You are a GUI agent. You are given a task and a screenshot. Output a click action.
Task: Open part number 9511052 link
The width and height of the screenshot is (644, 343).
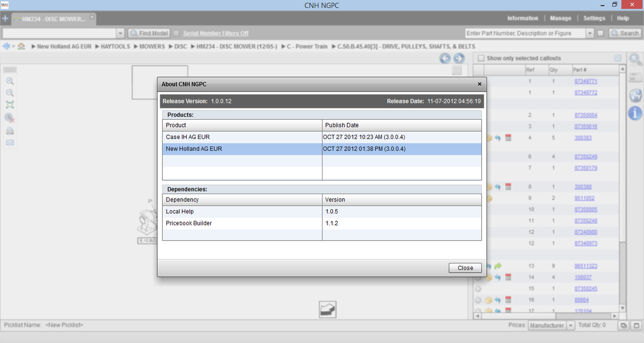click(x=584, y=198)
